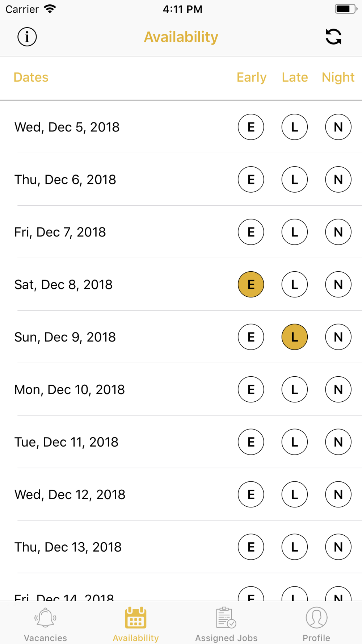
Task: Click the Night column header
Action: click(338, 78)
